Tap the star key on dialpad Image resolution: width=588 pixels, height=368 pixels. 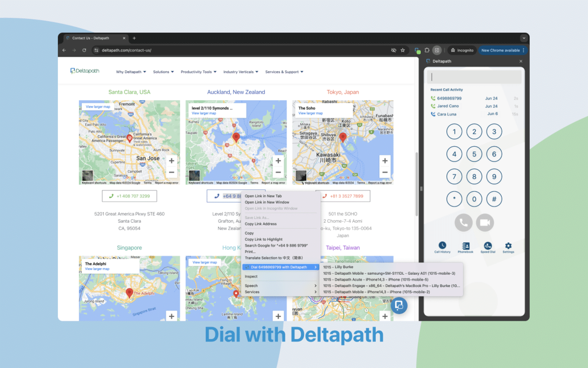[454, 199]
